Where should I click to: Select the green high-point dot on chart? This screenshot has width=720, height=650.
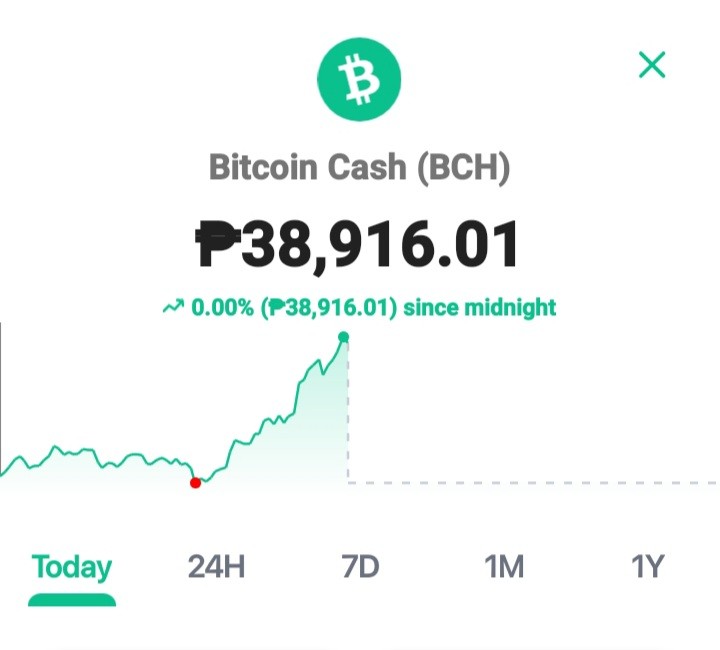point(343,337)
